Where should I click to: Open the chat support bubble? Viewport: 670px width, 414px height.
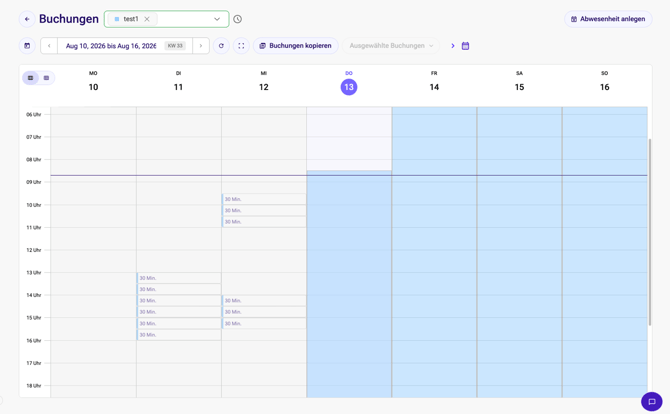[652, 402]
